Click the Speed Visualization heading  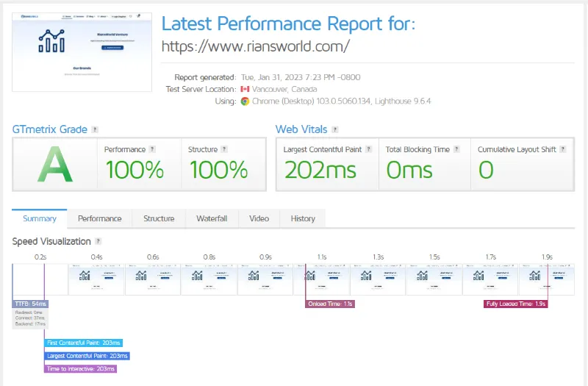click(51, 241)
